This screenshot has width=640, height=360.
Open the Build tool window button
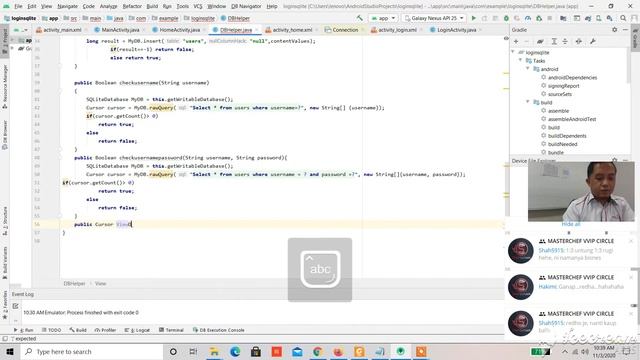(x=78, y=330)
